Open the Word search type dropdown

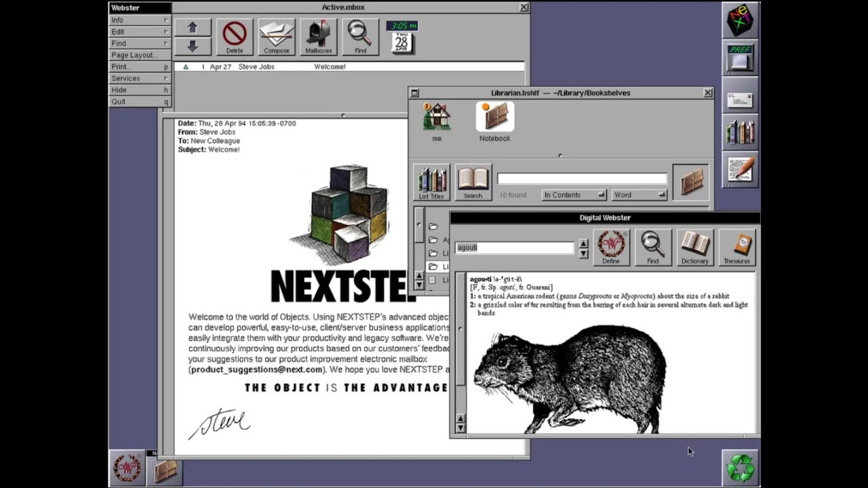tap(639, 195)
